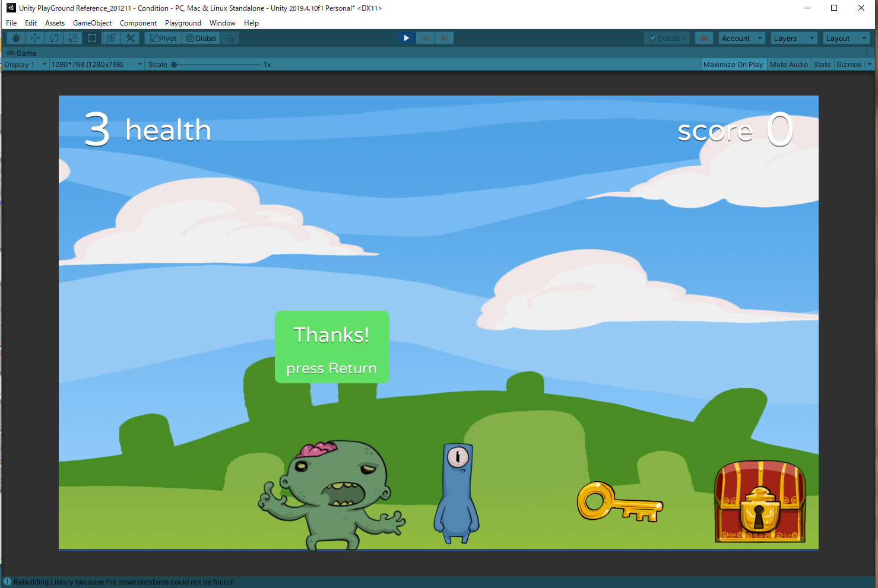Open the 1280*768 resolution dropdown
The height and width of the screenshot is (588, 878).
(x=97, y=64)
